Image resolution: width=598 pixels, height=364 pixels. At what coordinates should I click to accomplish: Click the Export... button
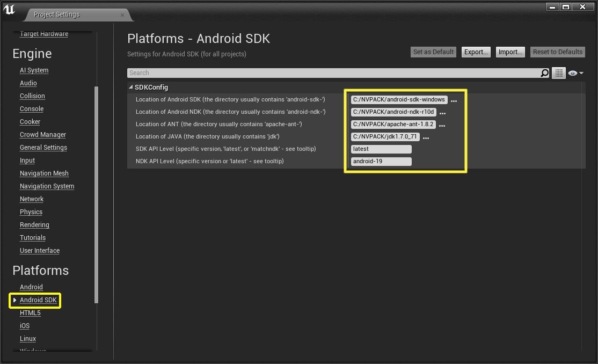click(x=476, y=52)
